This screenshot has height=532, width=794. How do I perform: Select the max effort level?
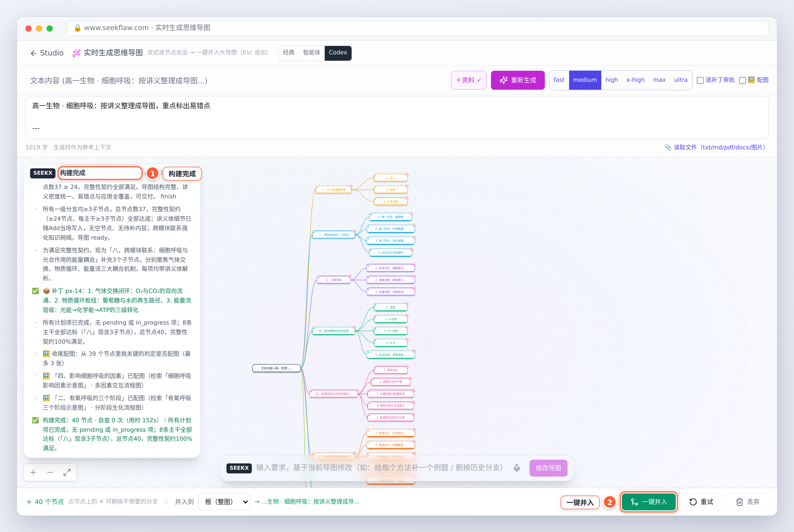point(659,80)
